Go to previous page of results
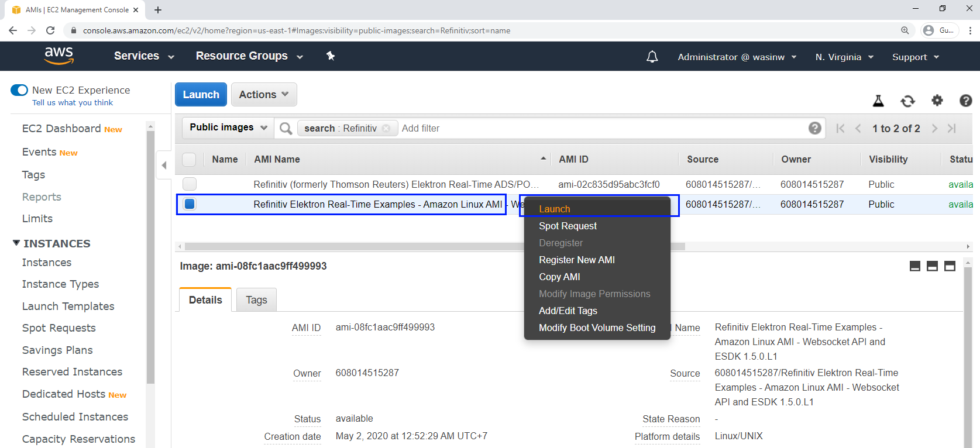980x448 pixels. pyautogui.click(x=858, y=128)
